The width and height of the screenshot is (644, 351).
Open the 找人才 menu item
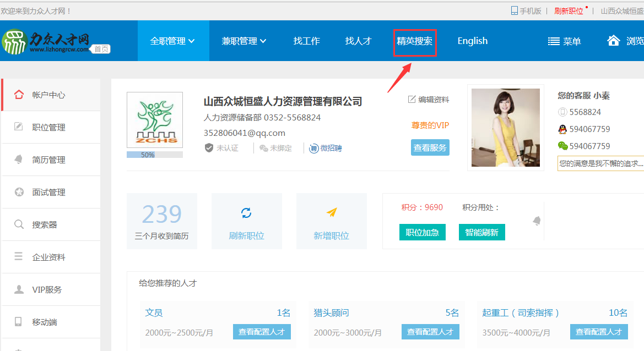(358, 41)
